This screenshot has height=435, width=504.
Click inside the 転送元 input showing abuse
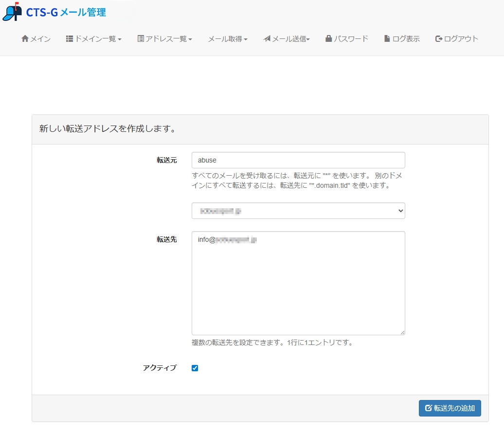click(298, 160)
